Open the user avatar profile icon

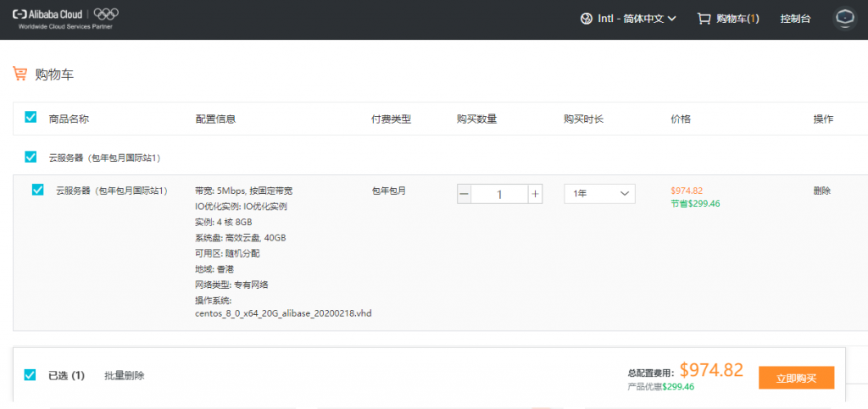click(844, 18)
